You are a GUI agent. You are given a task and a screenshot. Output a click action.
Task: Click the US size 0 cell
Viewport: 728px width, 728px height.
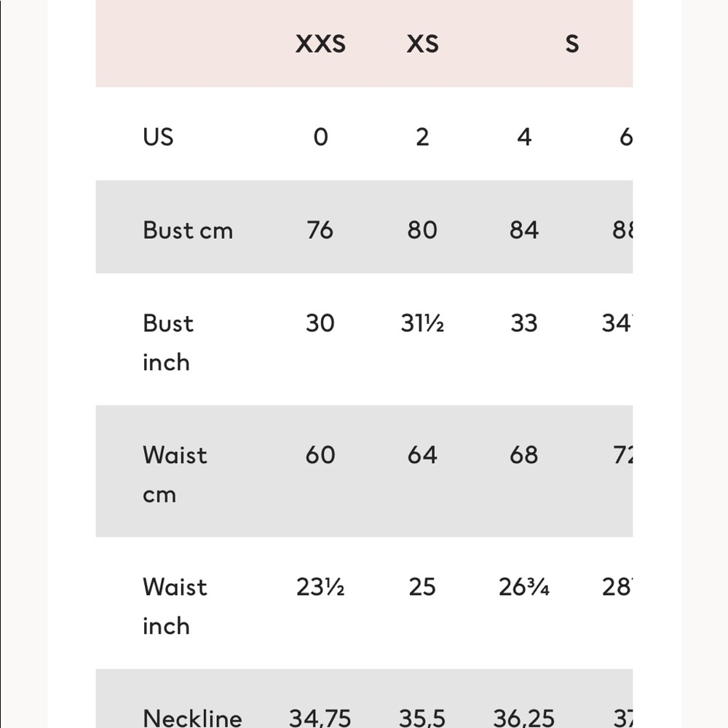point(320,137)
